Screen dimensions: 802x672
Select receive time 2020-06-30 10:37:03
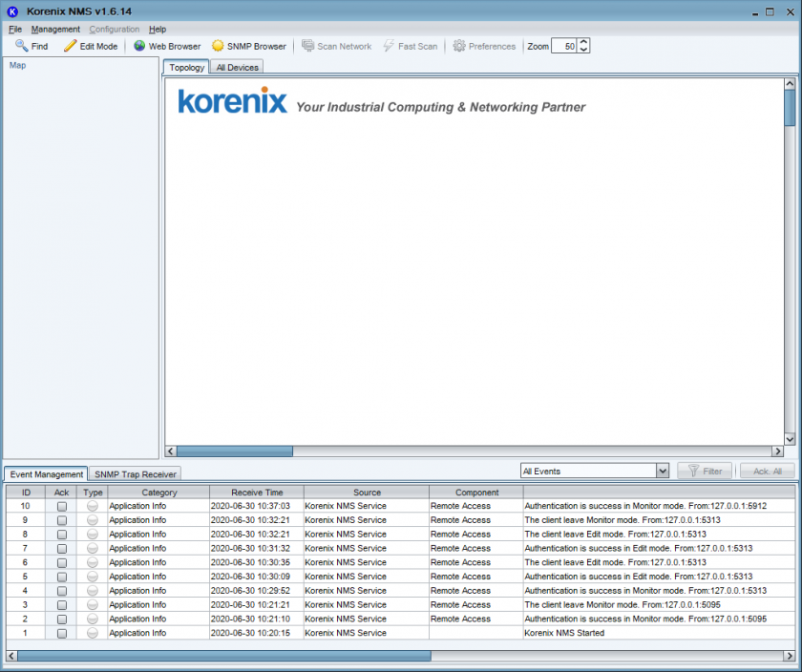click(x=250, y=506)
